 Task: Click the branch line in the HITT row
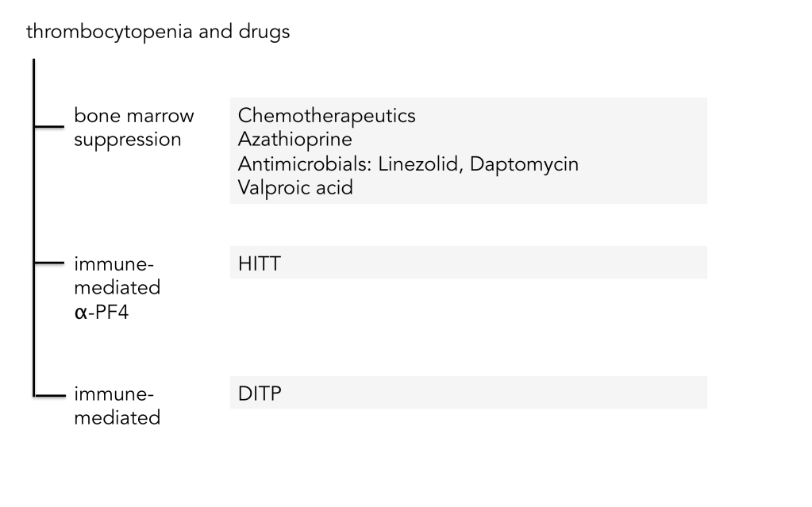[x=49, y=262]
